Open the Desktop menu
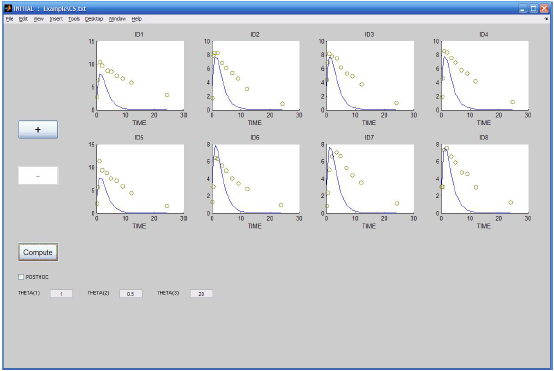 coord(94,19)
